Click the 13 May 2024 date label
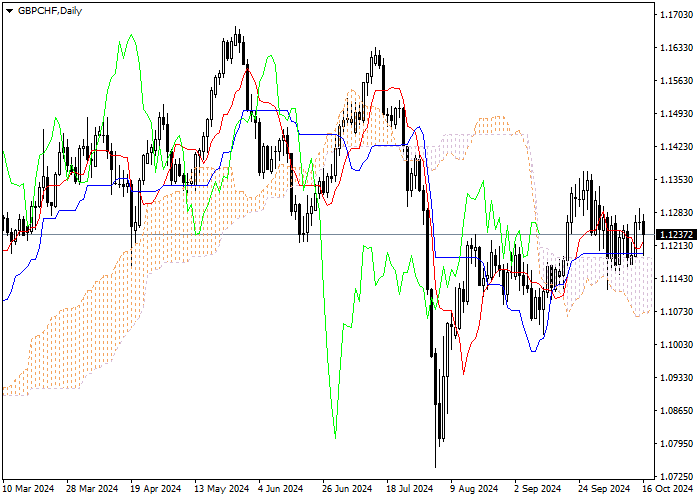This screenshot has width=700, height=500. (221, 489)
